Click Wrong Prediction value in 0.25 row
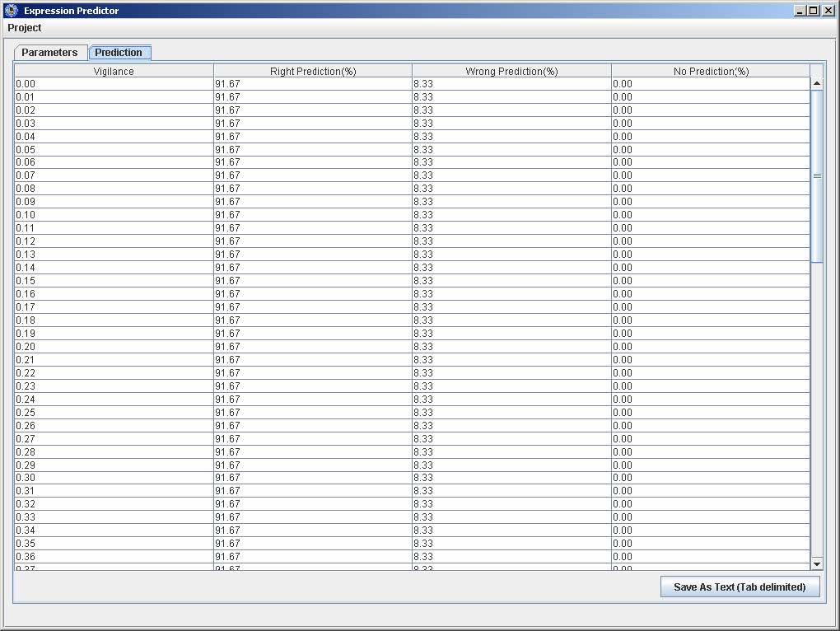This screenshot has height=631, width=840. (x=511, y=412)
